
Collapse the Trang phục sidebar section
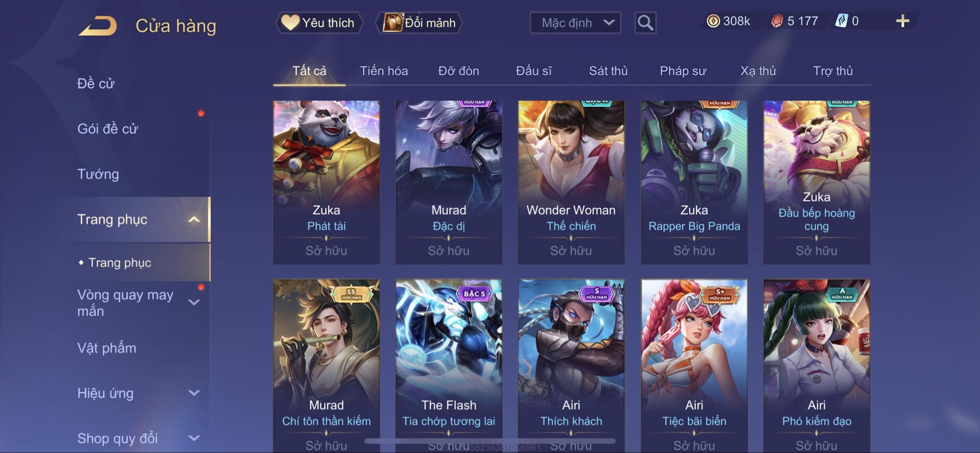tap(194, 220)
